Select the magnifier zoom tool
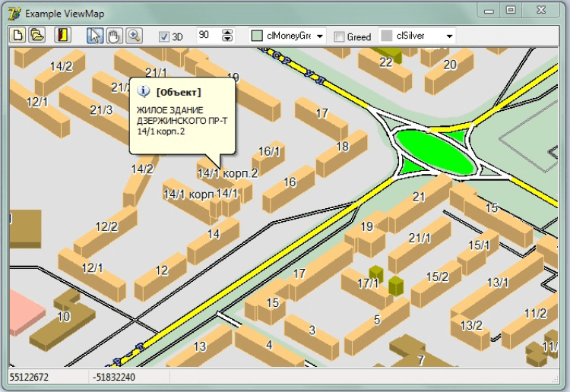The height and width of the screenshot is (392, 570). coord(134,36)
